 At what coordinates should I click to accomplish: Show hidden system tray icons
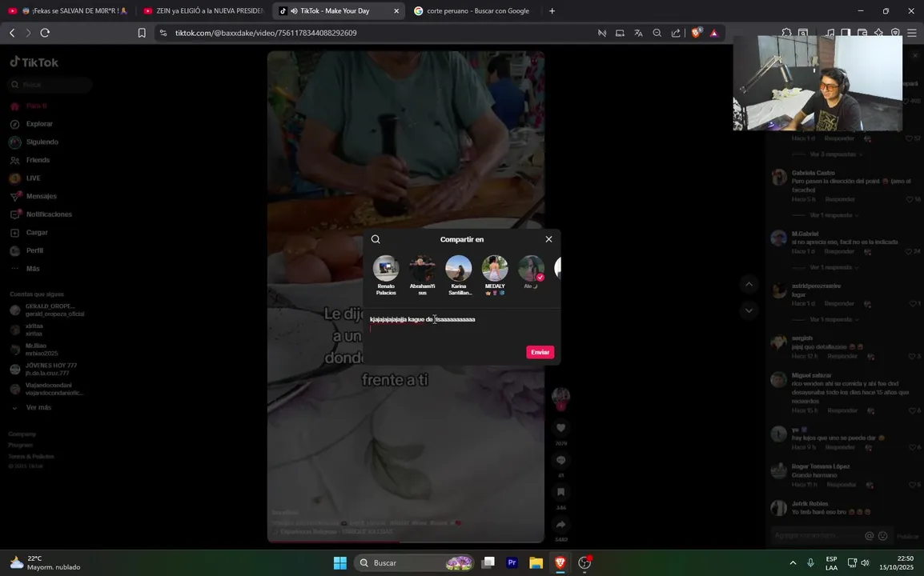coord(793,563)
